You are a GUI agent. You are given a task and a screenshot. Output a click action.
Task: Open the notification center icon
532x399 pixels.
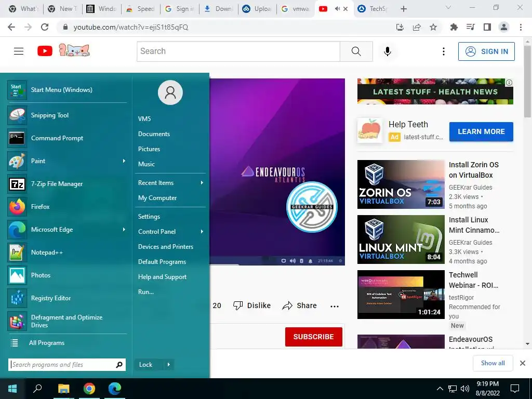[515, 389]
